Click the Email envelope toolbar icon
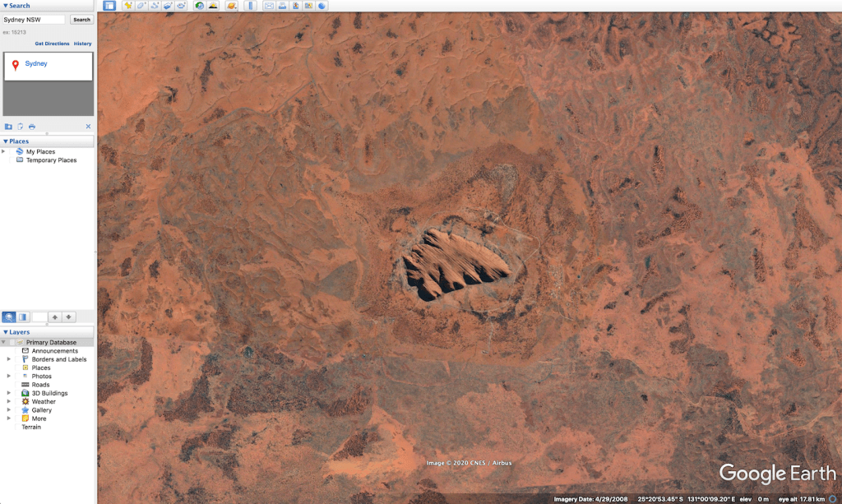 tap(269, 6)
